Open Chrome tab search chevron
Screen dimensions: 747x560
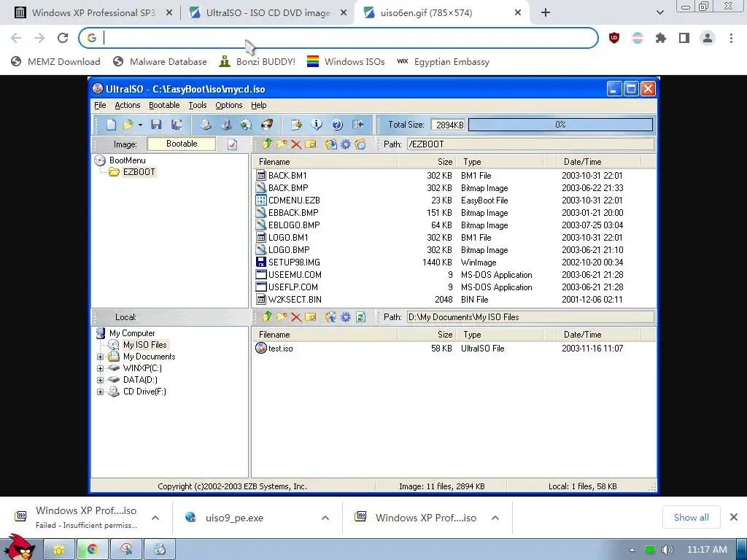659,13
